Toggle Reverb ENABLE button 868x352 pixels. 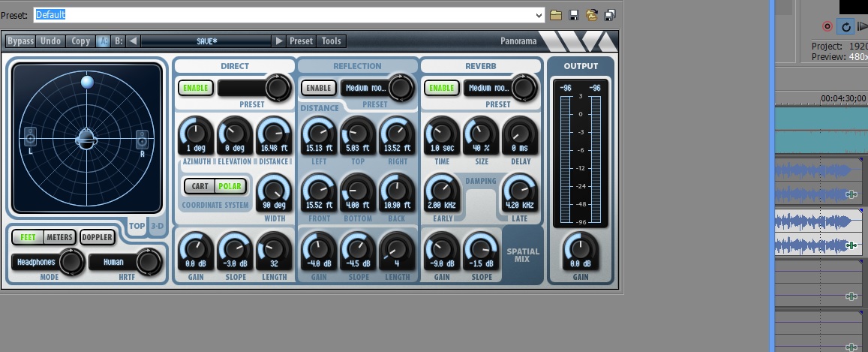[441, 88]
